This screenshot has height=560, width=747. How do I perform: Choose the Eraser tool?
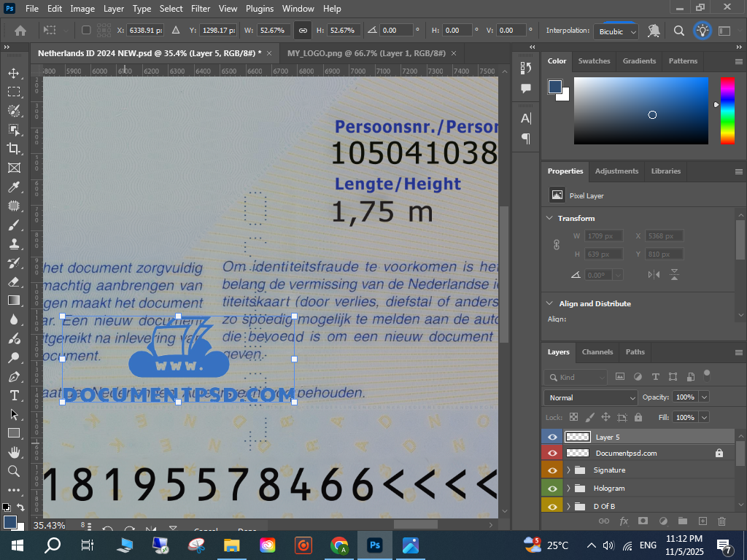(x=14, y=281)
